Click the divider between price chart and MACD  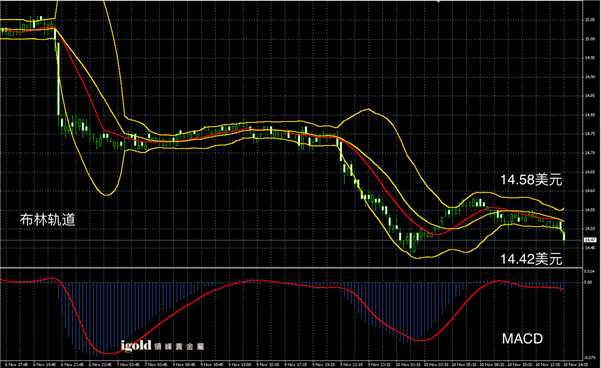click(291, 268)
